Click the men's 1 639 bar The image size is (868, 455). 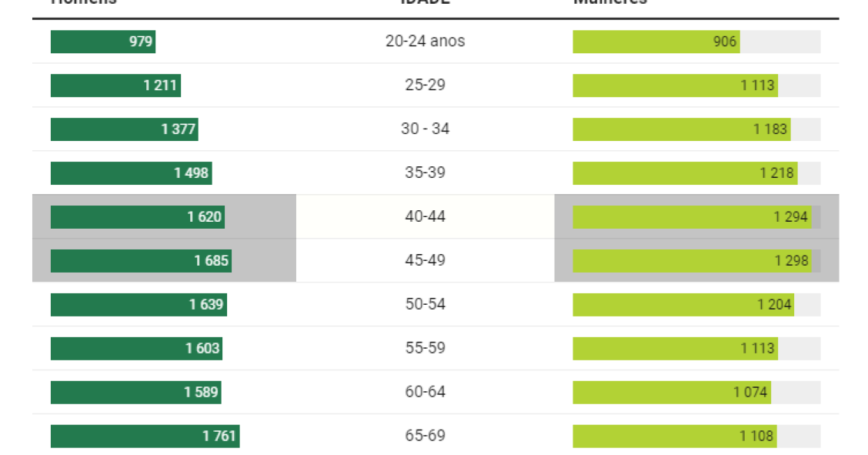(x=139, y=304)
